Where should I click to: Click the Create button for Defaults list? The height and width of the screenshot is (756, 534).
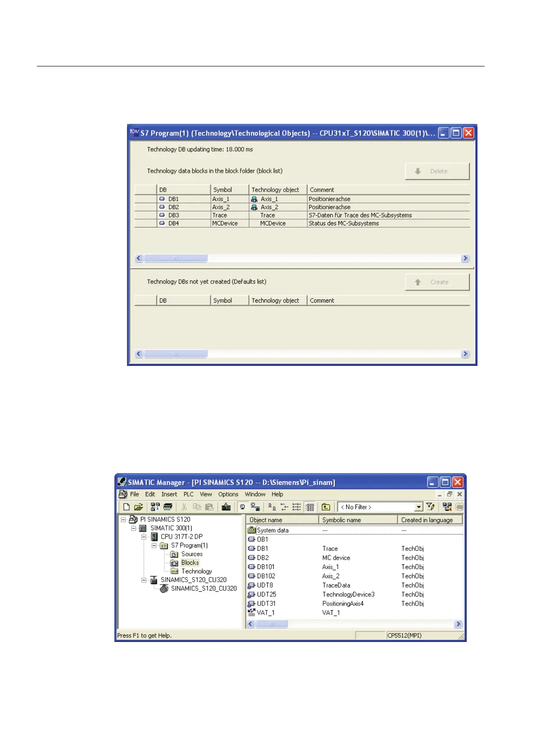click(x=437, y=282)
